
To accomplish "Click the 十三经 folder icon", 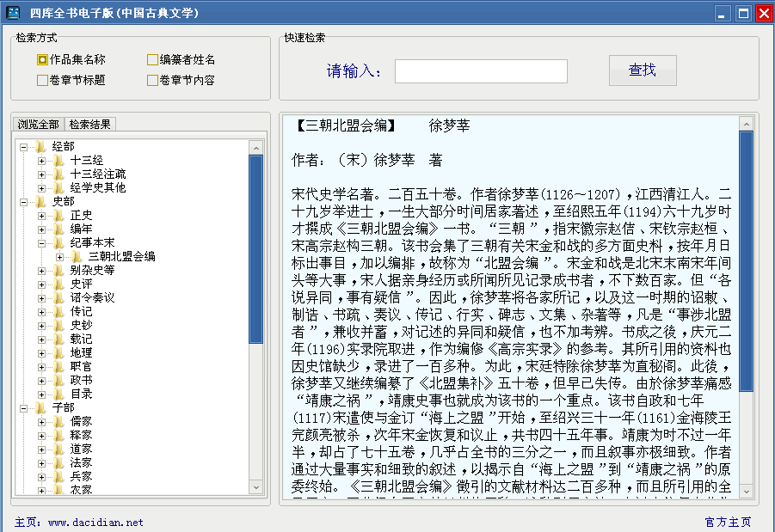I will click(58, 161).
